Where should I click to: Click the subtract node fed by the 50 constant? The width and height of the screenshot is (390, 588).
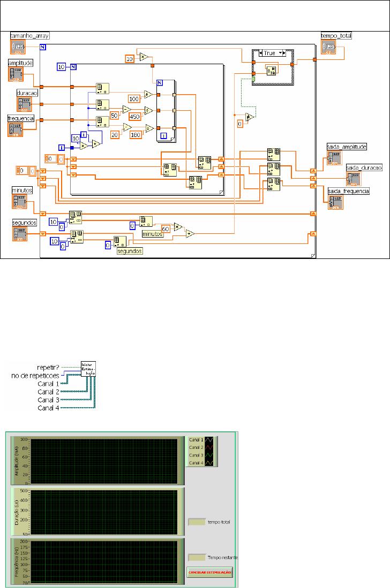(127, 110)
